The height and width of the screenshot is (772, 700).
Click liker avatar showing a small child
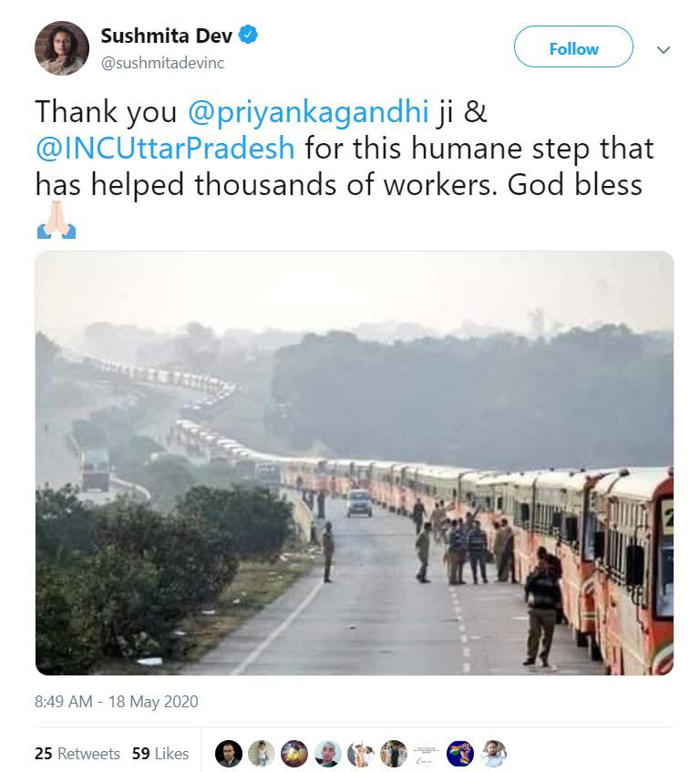tap(262, 754)
